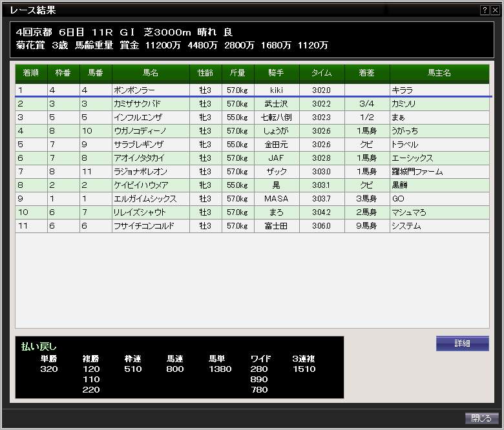Click the 枠番 column header
Image resolution: width=504 pixels, height=430 pixels.
pyautogui.click(x=63, y=73)
